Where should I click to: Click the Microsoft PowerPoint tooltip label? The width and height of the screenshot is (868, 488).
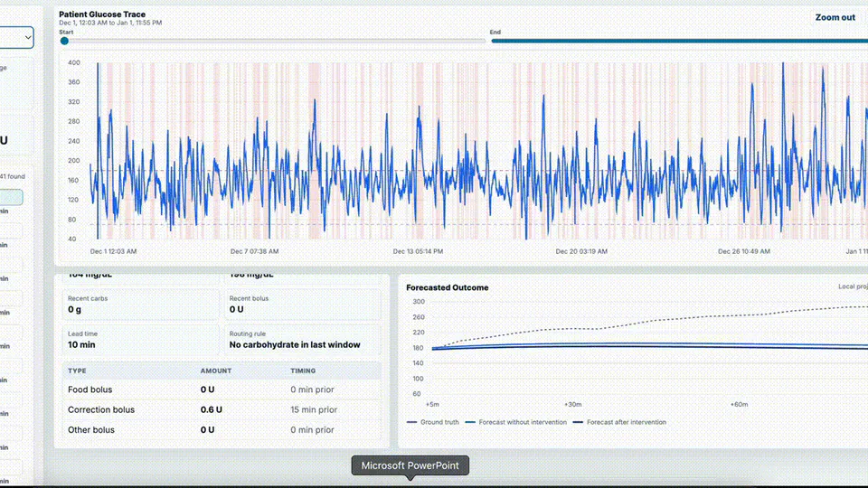click(410, 465)
